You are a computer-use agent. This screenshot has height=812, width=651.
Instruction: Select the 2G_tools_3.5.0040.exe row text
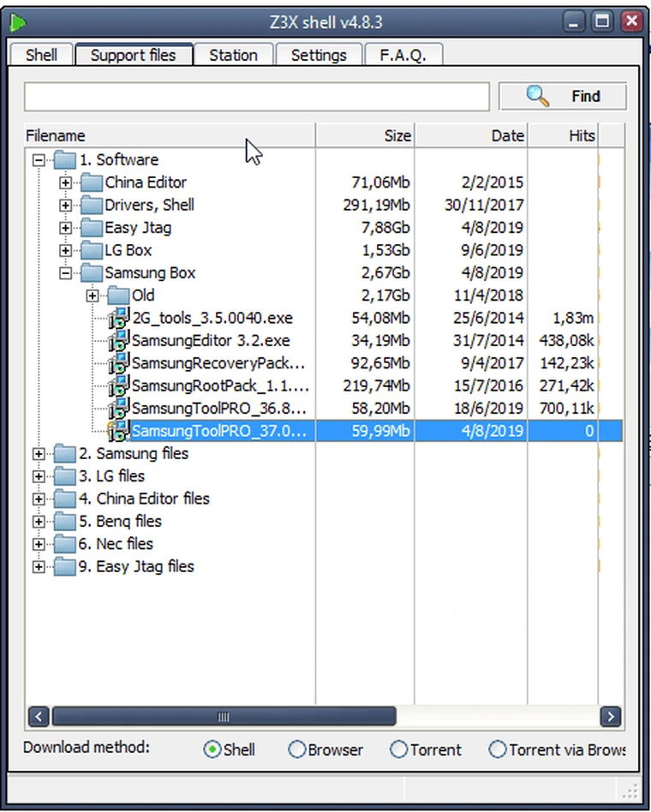[212, 318]
